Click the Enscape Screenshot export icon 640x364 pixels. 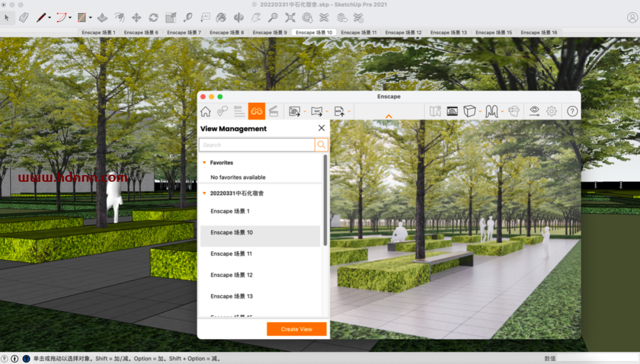click(x=295, y=111)
